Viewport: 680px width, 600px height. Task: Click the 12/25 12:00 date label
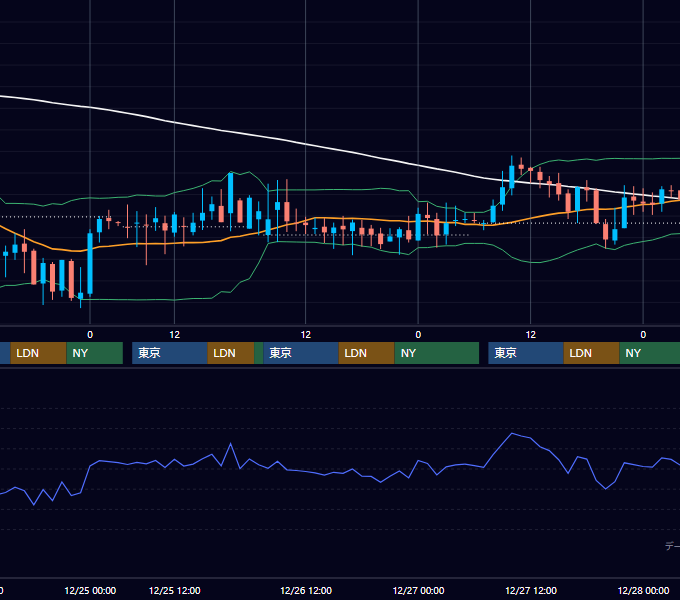coord(174,590)
